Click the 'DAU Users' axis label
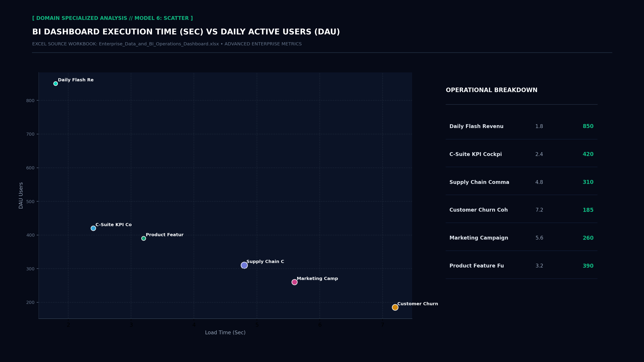The height and width of the screenshot is (362, 644). (21, 195)
